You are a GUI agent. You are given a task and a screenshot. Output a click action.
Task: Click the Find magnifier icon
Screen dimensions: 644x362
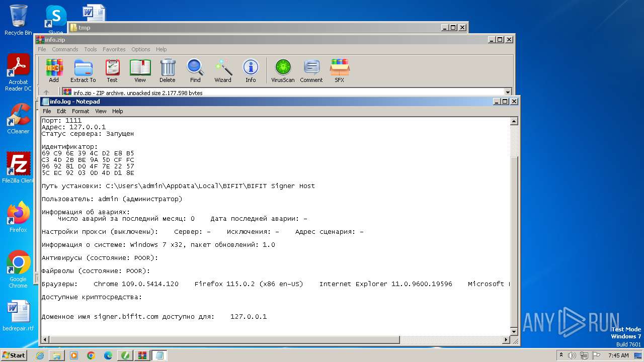point(195,70)
